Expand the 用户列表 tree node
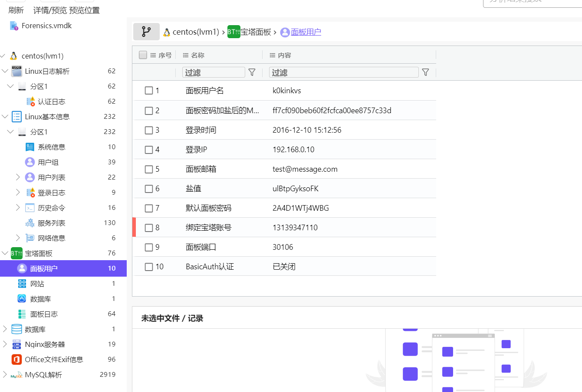The image size is (582, 392). (x=18, y=177)
